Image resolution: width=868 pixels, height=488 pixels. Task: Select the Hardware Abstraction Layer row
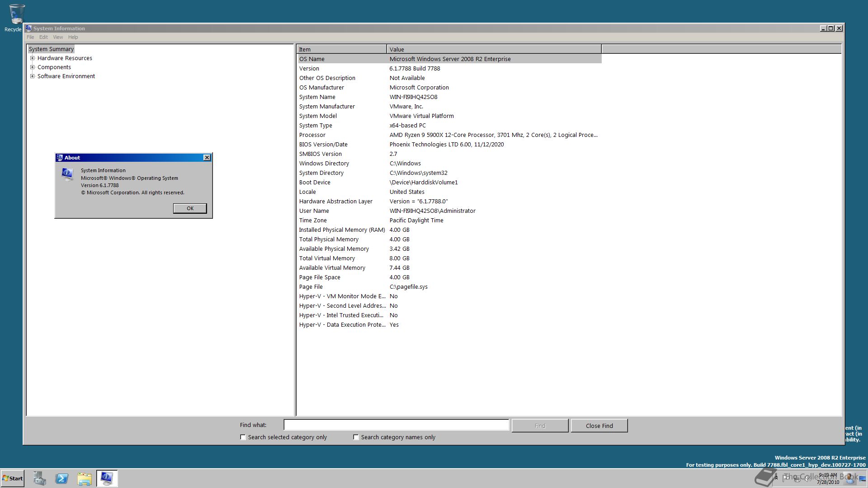coord(449,202)
